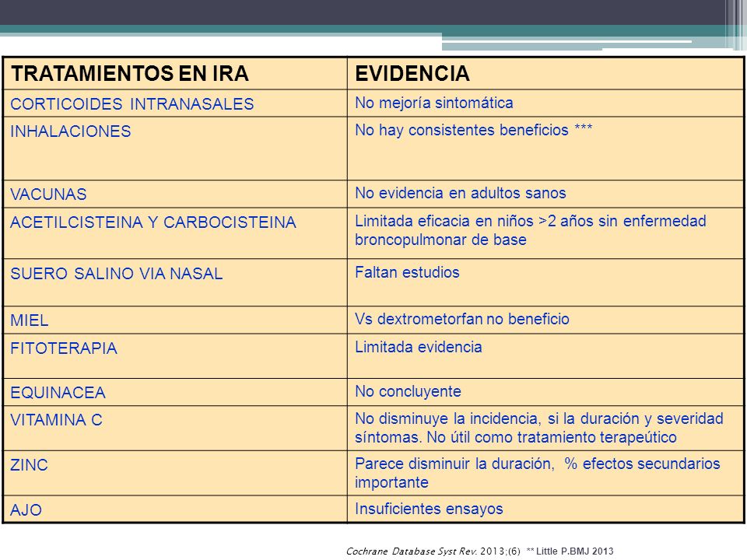Select the 'AJO' cell
747x560 pixels.
coord(175,509)
